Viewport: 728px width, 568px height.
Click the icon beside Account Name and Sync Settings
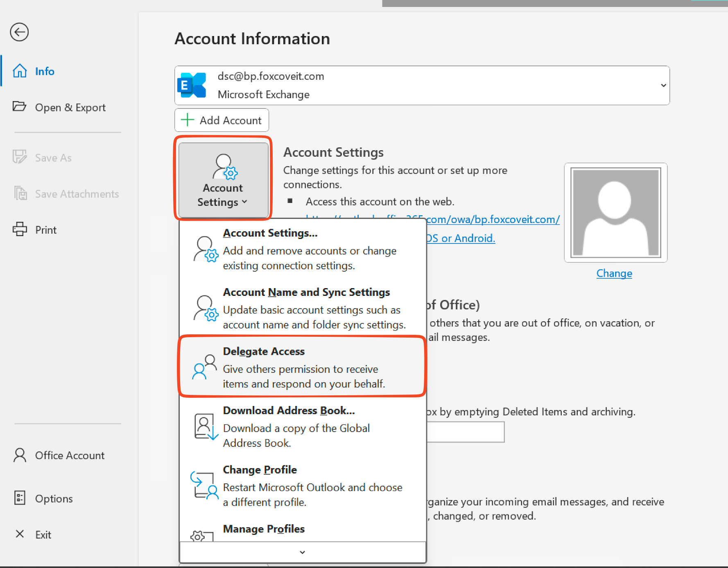click(206, 309)
